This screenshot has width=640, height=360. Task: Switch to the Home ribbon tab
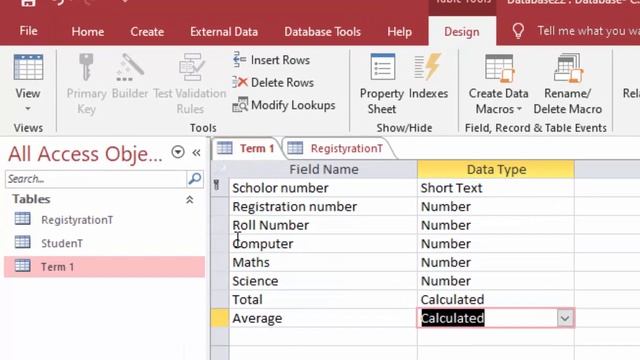tap(87, 31)
